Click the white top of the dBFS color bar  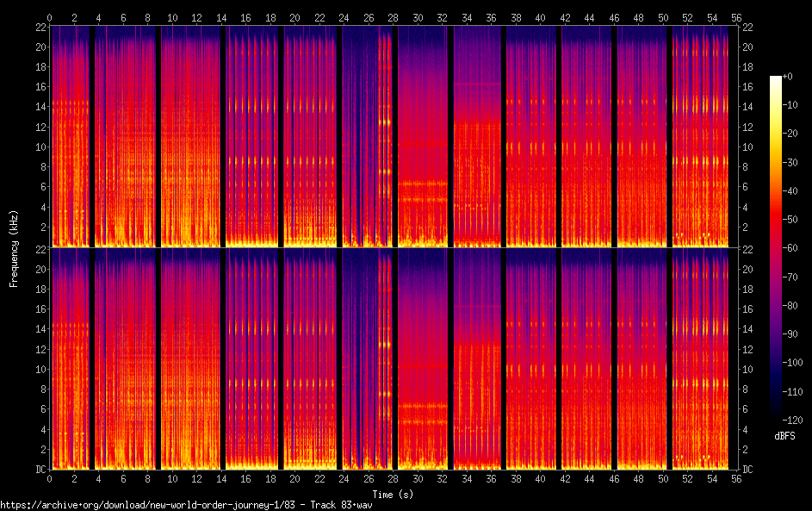tap(776, 79)
